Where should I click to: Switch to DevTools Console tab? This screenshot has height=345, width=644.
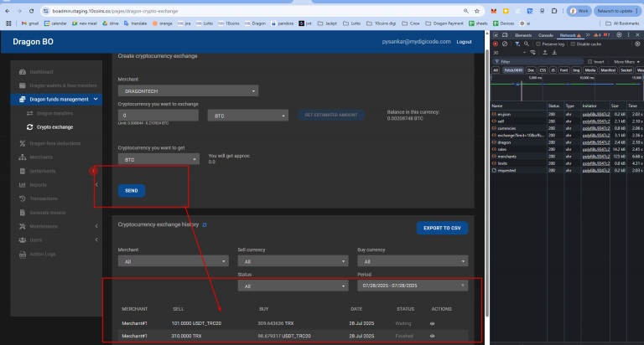[545, 35]
